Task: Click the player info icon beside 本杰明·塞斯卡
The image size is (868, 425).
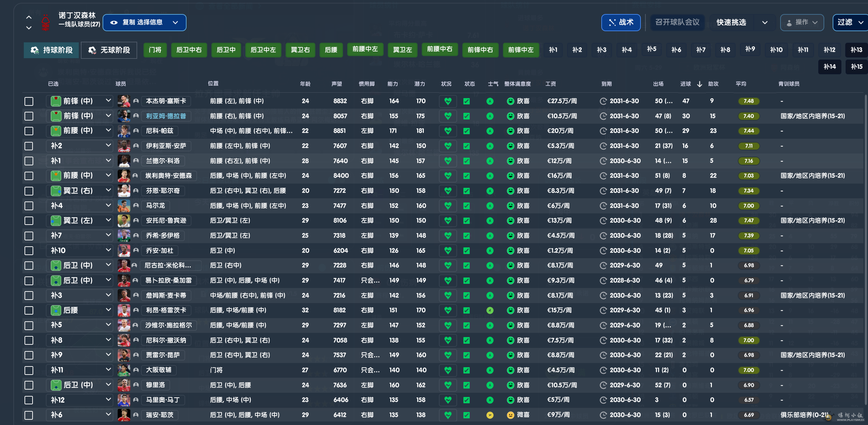Action: 136,101
